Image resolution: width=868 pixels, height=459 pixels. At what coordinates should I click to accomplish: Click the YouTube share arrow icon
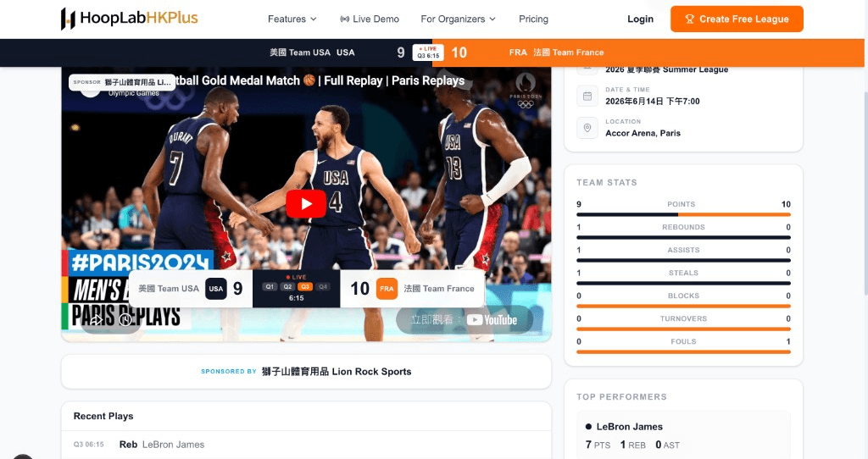(x=97, y=319)
